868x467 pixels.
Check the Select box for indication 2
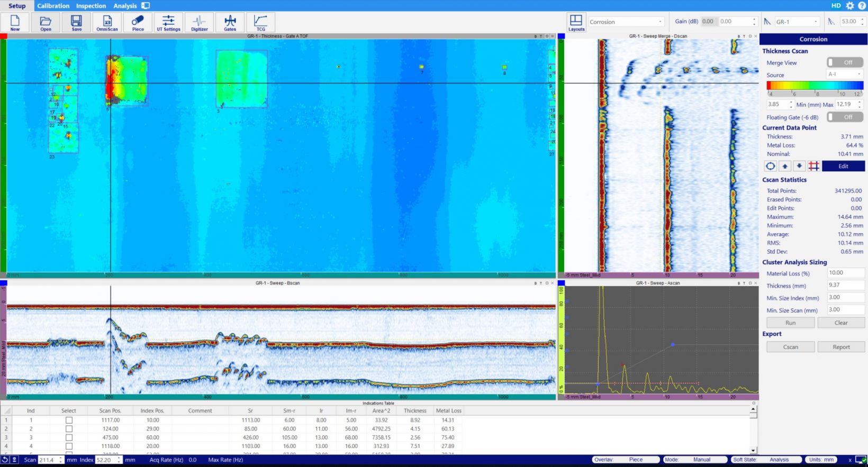click(69, 429)
